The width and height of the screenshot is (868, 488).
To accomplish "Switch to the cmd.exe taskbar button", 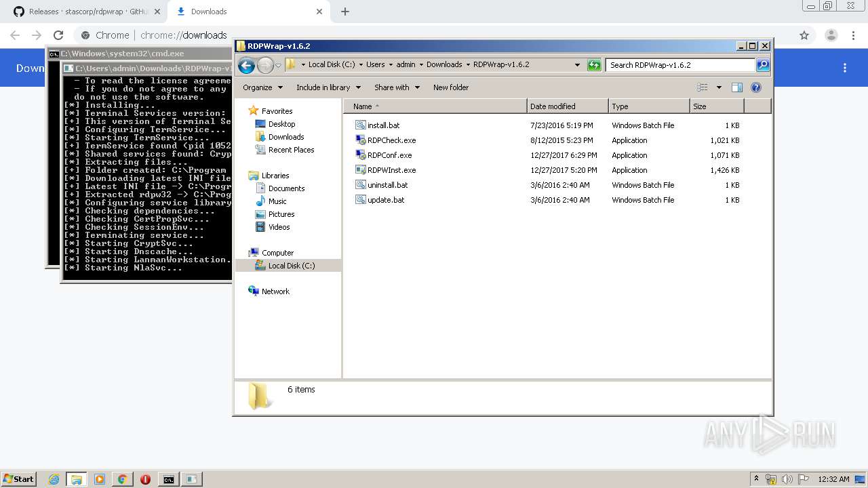I will point(168,479).
